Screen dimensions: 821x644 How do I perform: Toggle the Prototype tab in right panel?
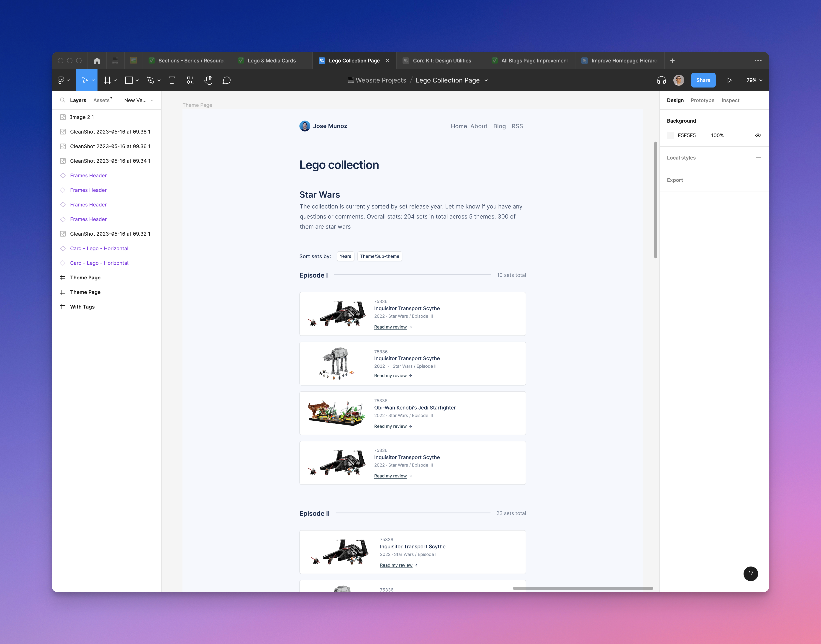702,100
